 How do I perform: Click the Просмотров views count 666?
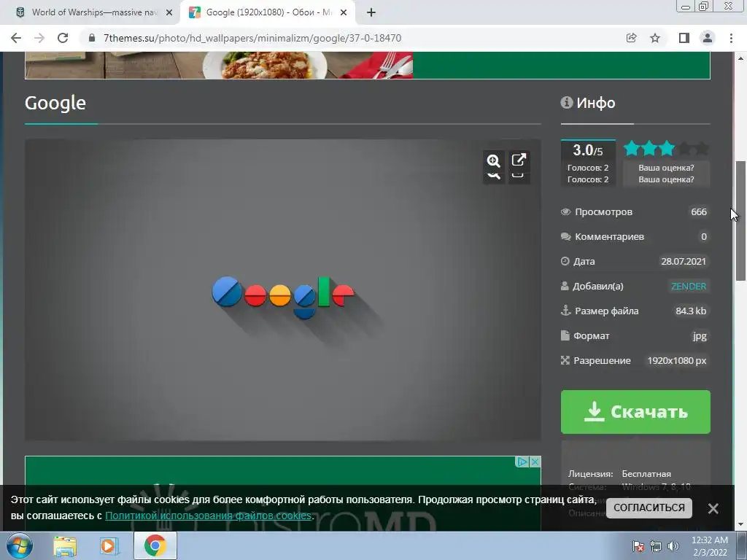[x=699, y=212]
